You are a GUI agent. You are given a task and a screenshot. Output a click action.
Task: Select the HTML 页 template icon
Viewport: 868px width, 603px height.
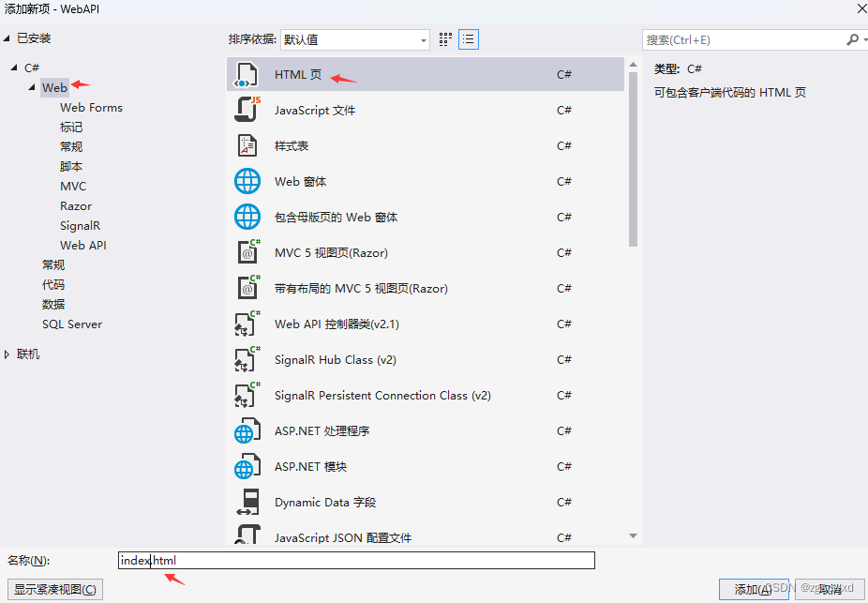point(247,75)
